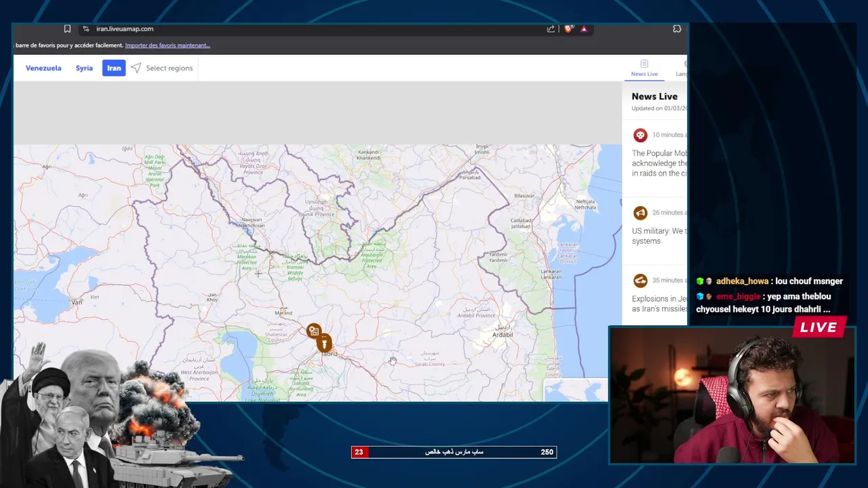The image size is (868, 488).
Task: Click the Brave Rewards triangle icon
Action: [x=583, y=28]
